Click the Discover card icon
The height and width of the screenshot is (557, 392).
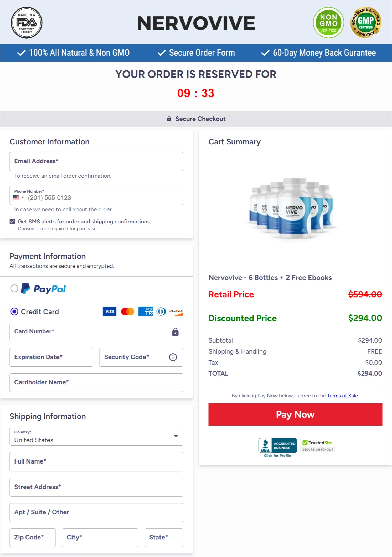click(x=176, y=311)
